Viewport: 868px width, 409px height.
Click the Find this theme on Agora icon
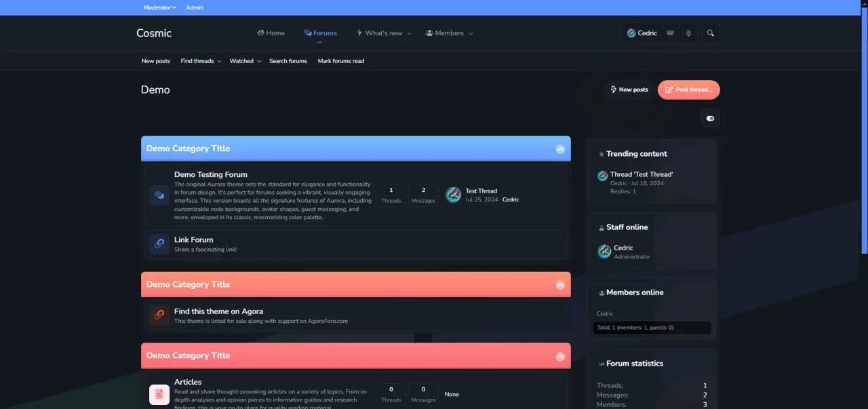[x=159, y=315]
